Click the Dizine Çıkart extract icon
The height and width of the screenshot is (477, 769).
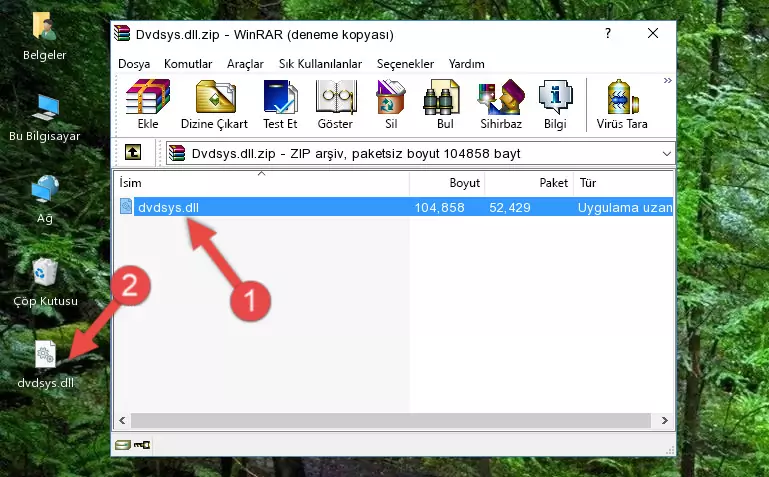(x=214, y=104)
